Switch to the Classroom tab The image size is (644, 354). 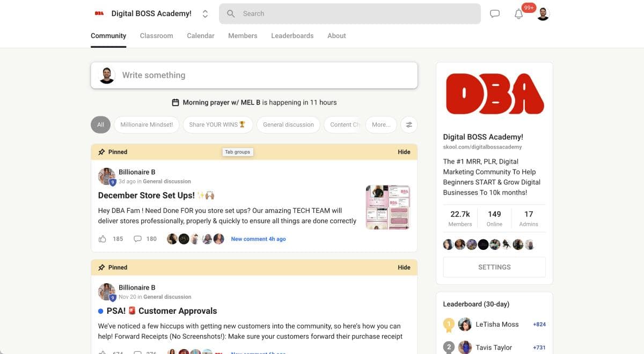pyautogui.click(x=156, y=35)
